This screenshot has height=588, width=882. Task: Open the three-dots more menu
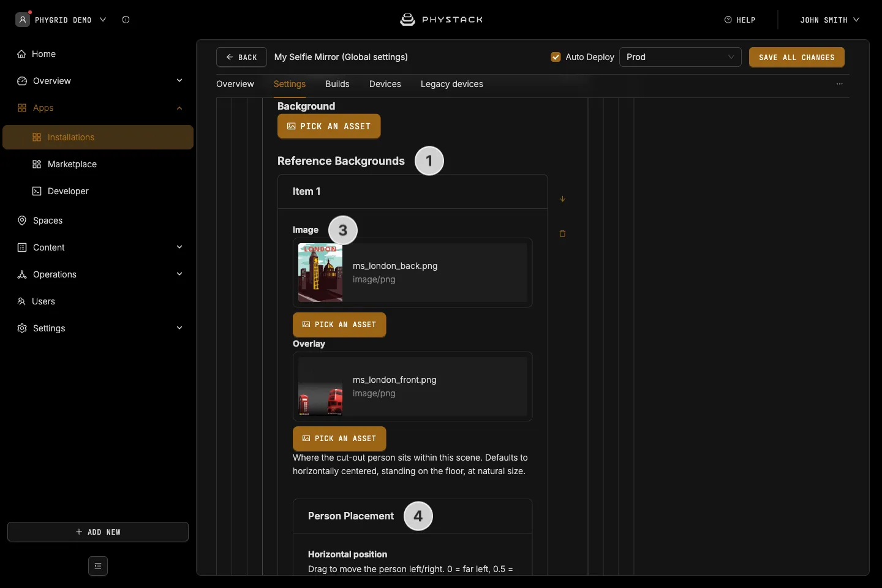pos(840,84)
